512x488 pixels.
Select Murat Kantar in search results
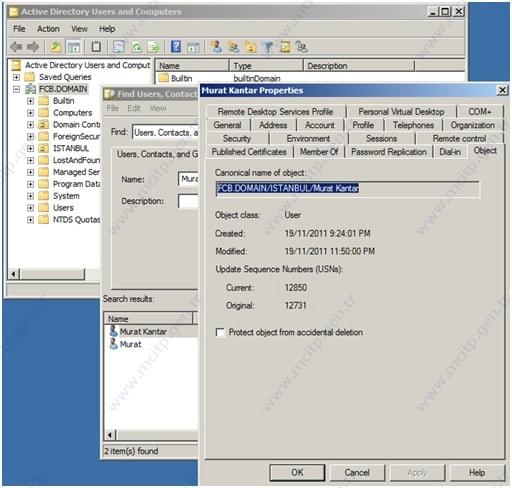tap(143, 332)
